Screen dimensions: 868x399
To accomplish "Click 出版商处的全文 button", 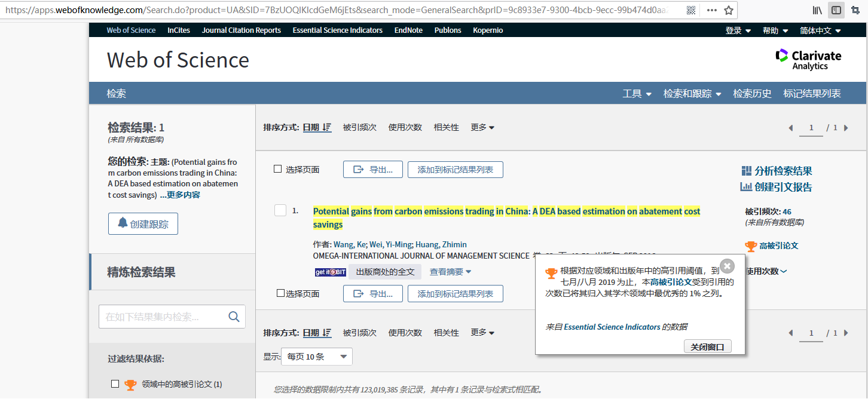I will pos(385,272).
